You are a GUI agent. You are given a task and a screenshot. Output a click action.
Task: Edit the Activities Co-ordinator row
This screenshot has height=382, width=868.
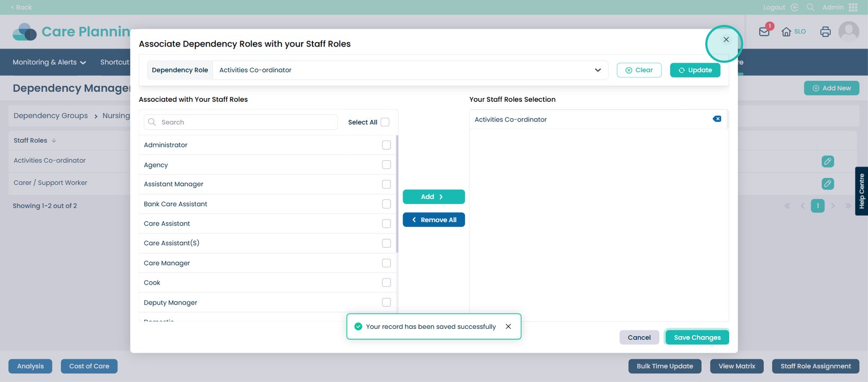pyautogui.click(x=827, y=161)
